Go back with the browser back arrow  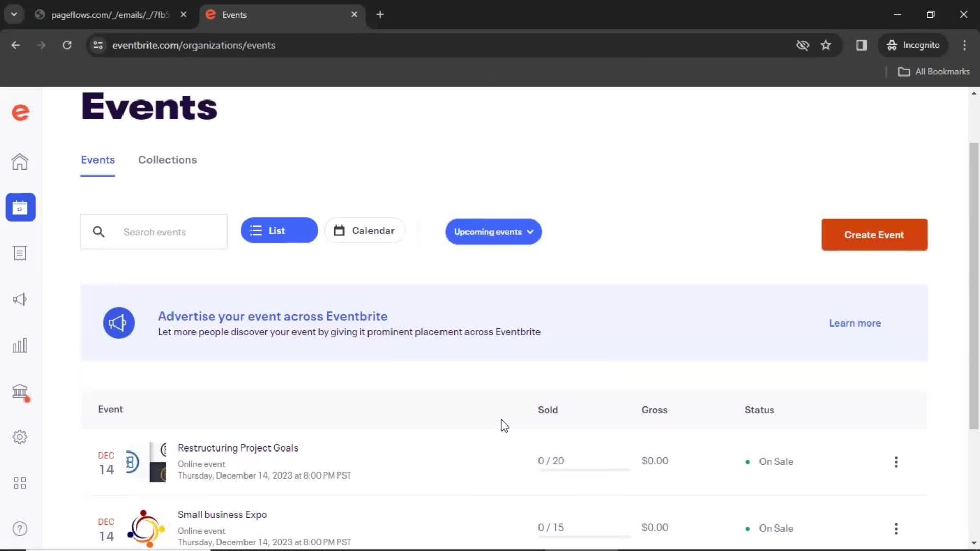16,45
